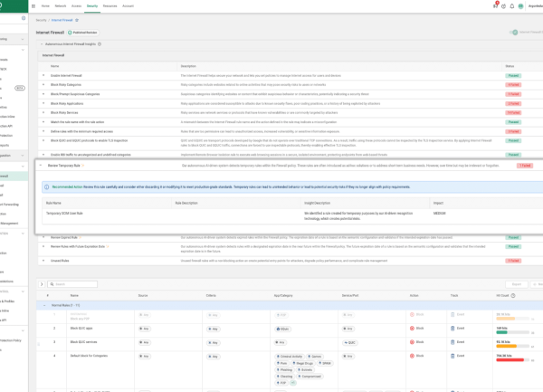This screenshot has height=392, width=543.
Task: Expand the Block Risky Applications insight row
Action: pos(43,103)
